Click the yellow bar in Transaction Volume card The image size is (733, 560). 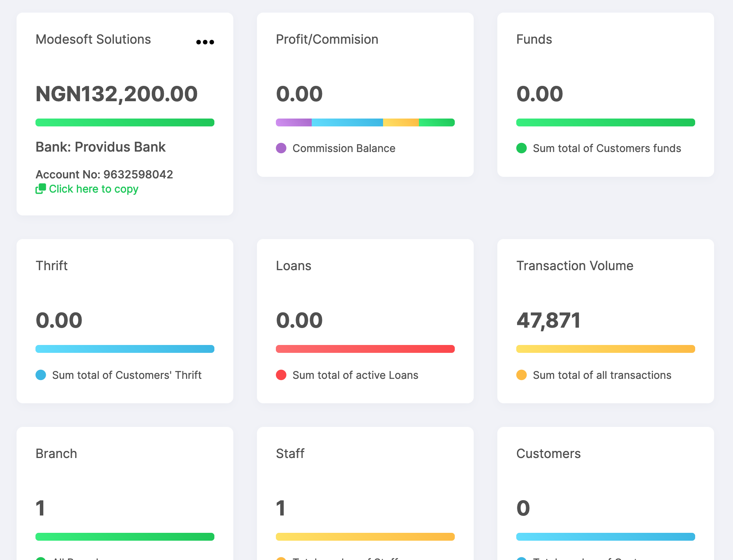point(606,349)
